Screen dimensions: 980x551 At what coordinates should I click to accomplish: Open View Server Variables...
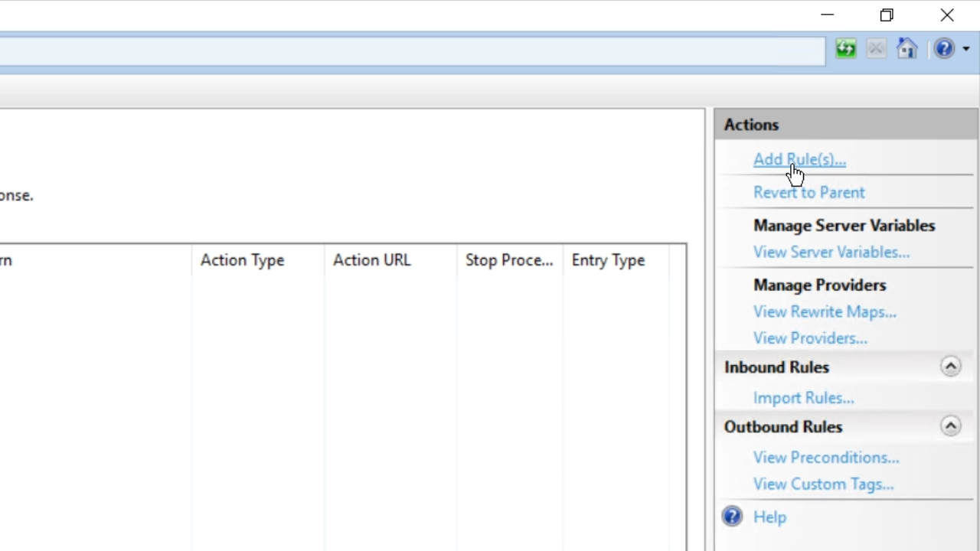point(831,252)
